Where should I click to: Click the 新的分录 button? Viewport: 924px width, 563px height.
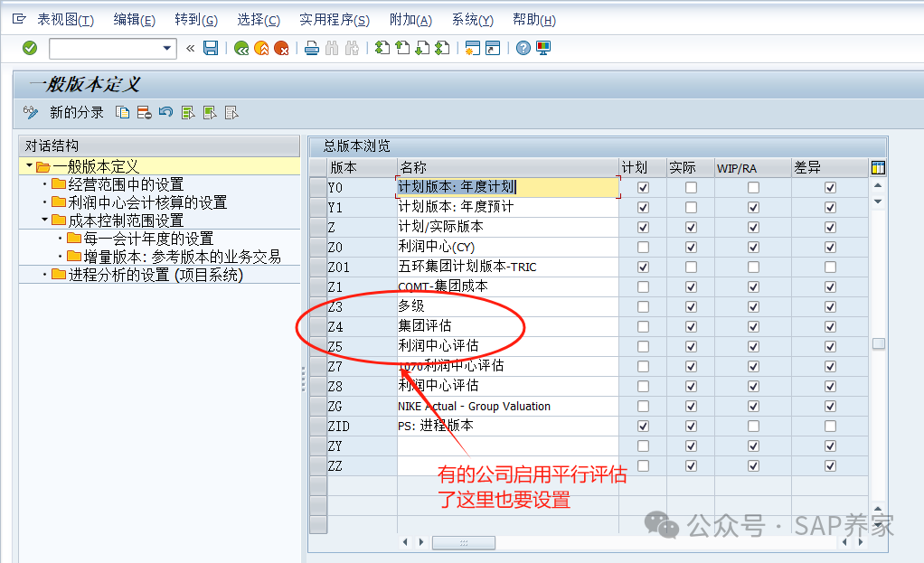pyautogui.click(x=77, y=112)
